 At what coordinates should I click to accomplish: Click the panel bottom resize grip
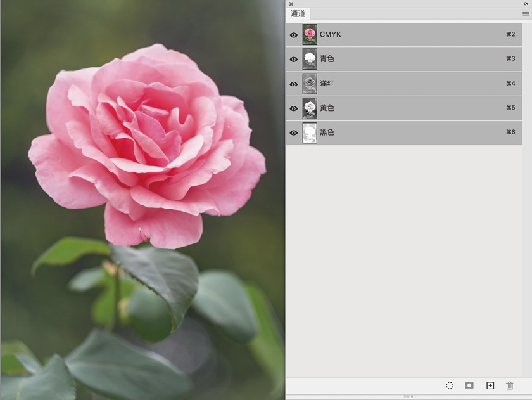(409, 397)
